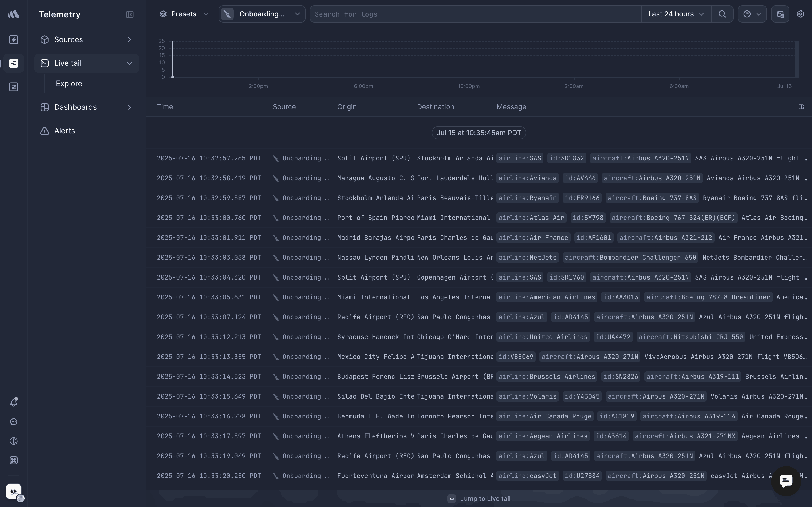Collapse the Telemetry sidebar panel icon
This screenshot has width=812, height=507.
click(130, 14)
